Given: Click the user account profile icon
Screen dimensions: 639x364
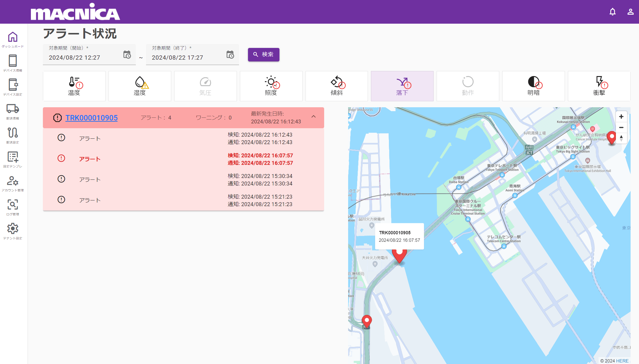Looking at the screenshot, I should click(630, 12).
